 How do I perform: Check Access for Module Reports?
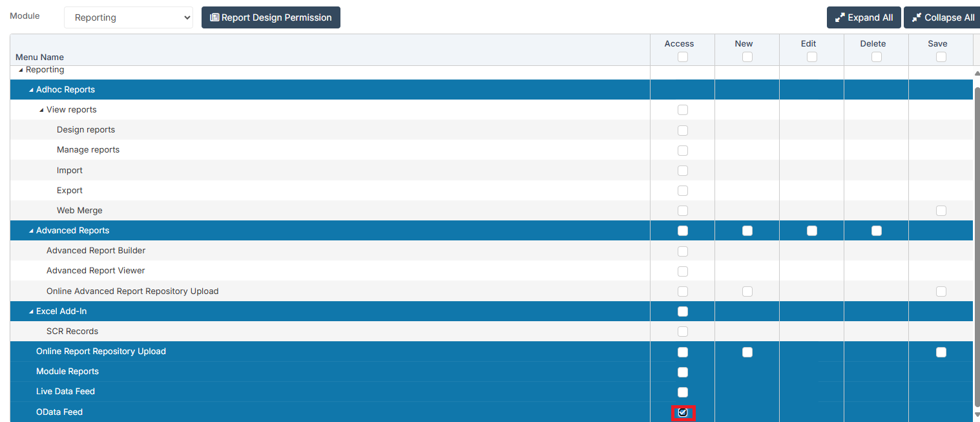coord(683,372)
